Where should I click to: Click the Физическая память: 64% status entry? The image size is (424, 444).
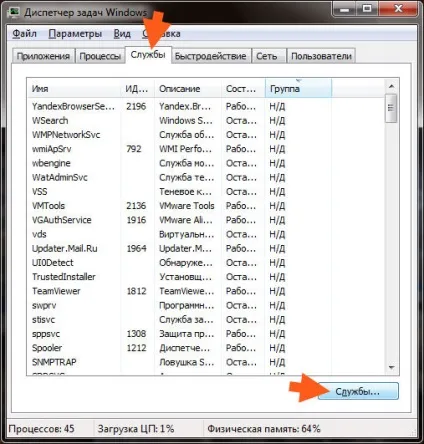click(x=264, y=429)
